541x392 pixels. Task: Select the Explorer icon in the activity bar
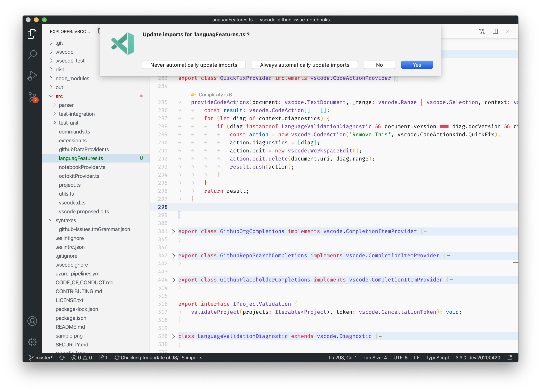pos(32,34)
